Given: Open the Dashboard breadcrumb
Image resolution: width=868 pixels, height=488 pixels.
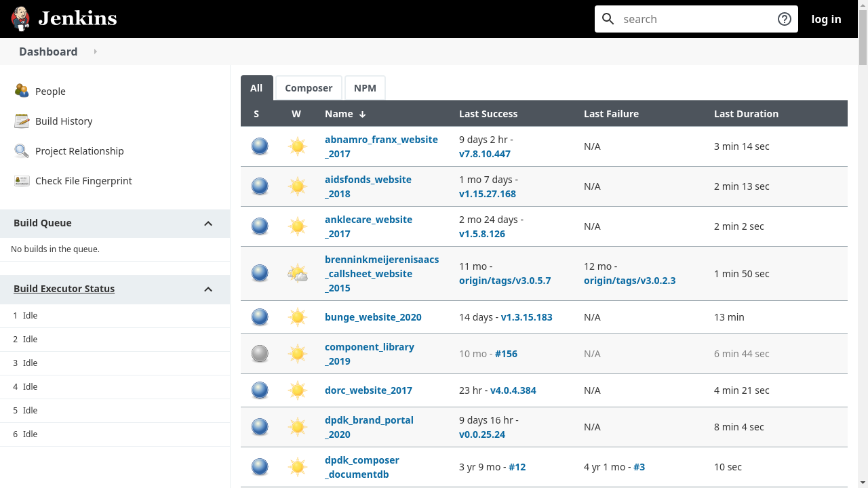Looking at the screenshot, I should (48, 52).
